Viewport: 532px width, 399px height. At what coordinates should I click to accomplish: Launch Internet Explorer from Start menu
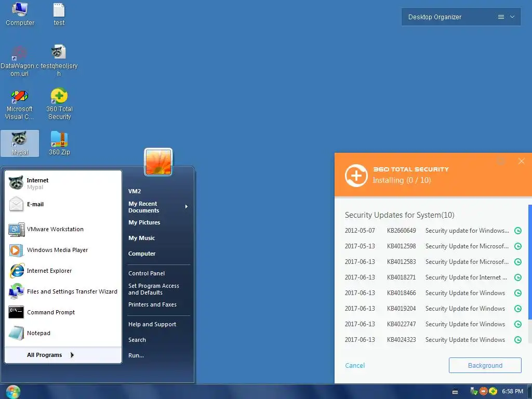(63, 271)
